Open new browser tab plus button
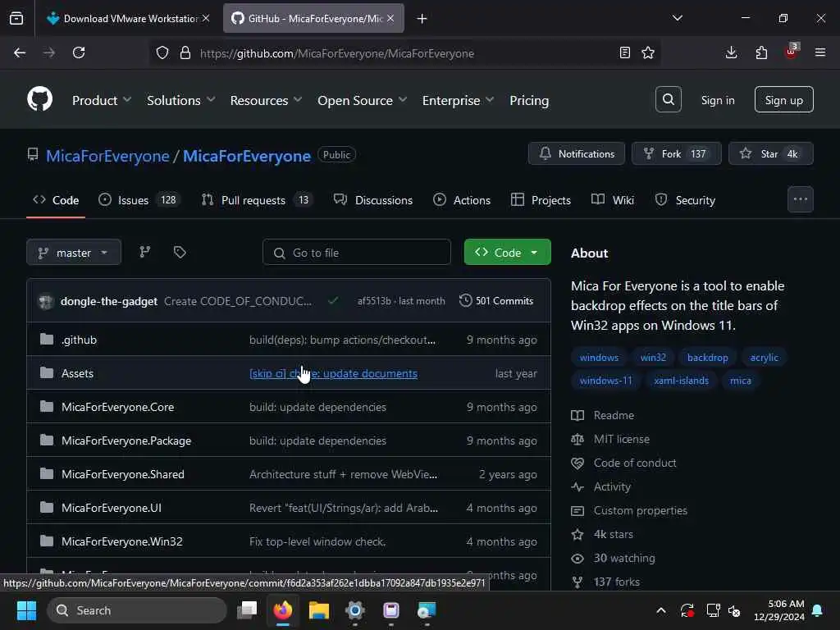Screen dimensions: 840x630 click(x=422, y=19)
